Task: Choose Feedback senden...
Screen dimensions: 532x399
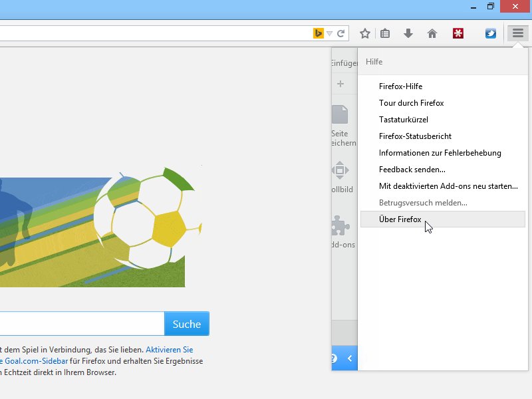Action: pyautogui.click(x=443, y=170)
